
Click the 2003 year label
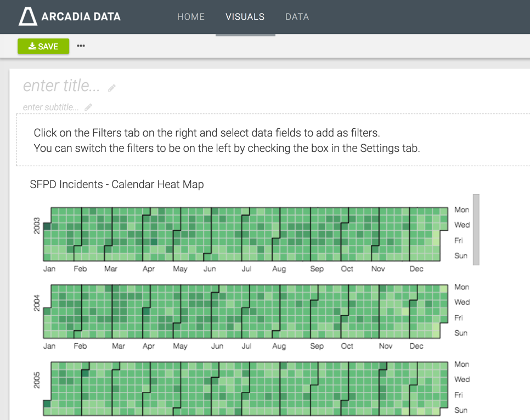pyautogui.click(x=37, y=226)
